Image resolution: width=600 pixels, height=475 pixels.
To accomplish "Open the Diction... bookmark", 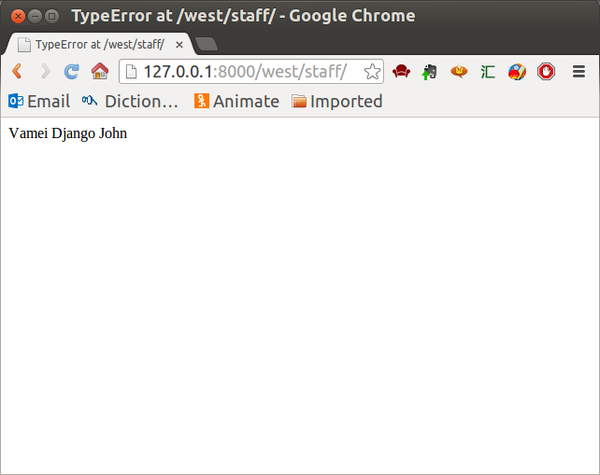I will pos(130,101).
